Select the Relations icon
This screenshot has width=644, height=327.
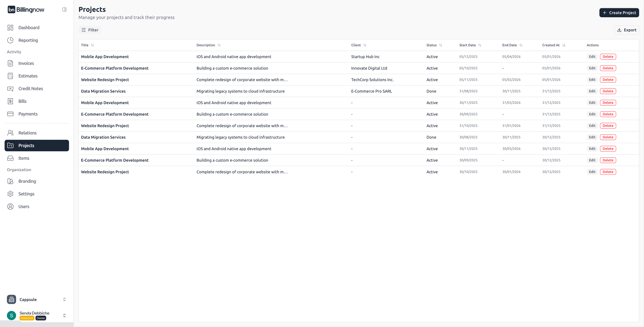click(x=10, y=133)
